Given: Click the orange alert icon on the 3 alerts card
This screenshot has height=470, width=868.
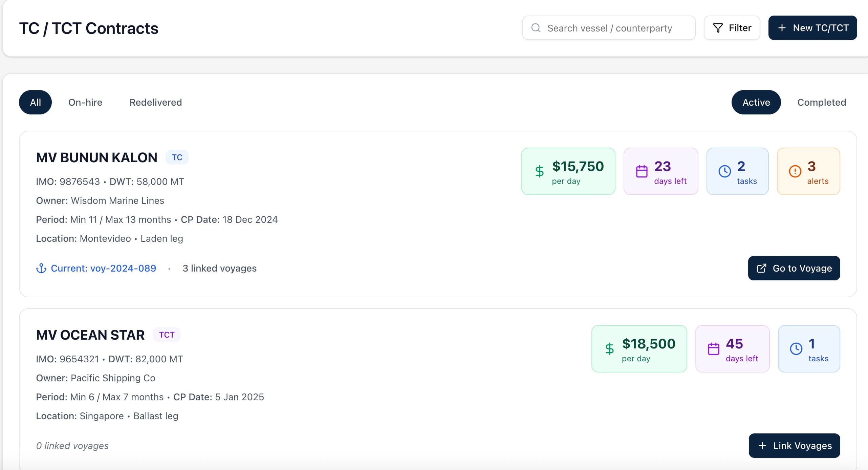Looking at the screenshot, I should click(x=795, y=171).
